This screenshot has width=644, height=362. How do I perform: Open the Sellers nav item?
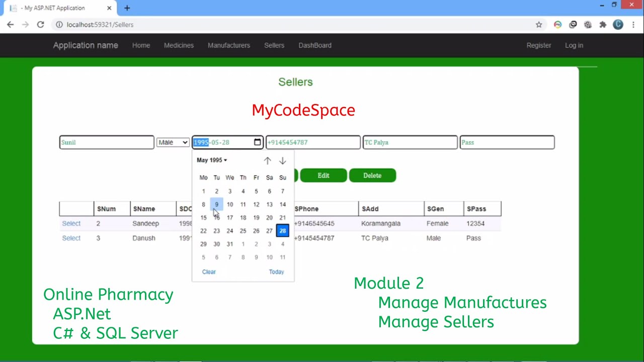coord(274,45)
